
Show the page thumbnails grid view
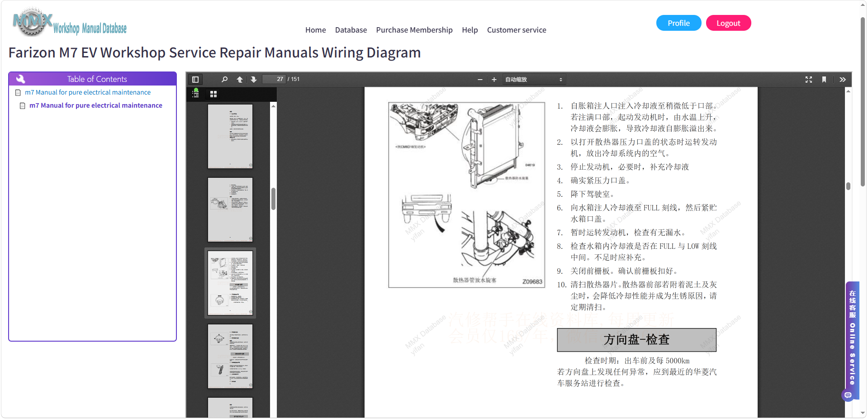213,94
